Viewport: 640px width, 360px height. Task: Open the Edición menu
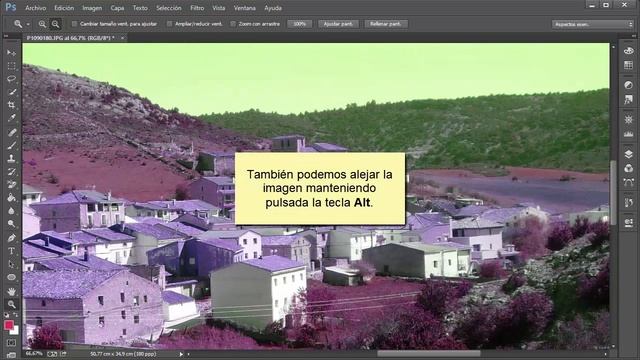point(64,8)
